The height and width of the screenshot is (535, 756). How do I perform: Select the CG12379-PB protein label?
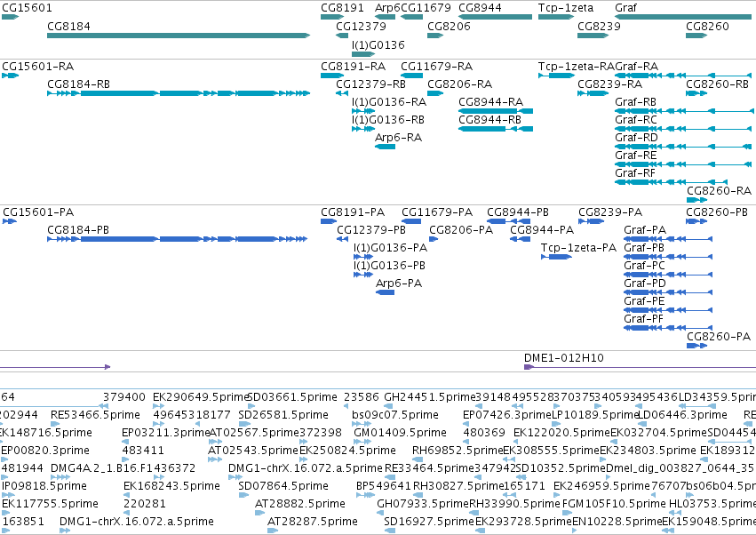coord(370,229)
